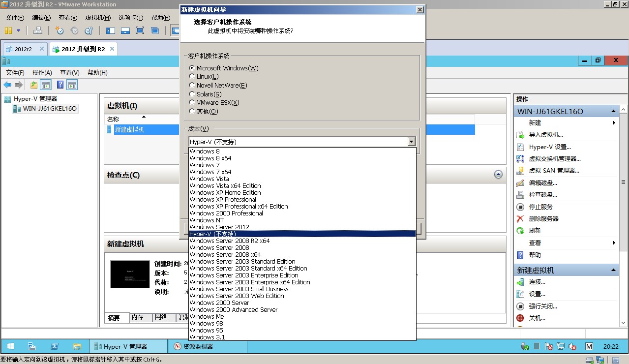Switch to the 2012r2 VM tab
Screen dimensions: 629x364
pyautogui.click(x=25, y=49)
